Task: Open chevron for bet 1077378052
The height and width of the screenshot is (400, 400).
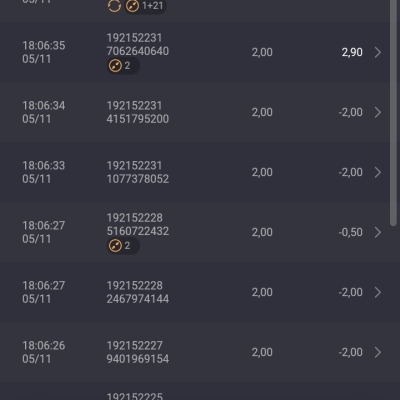Action: pyautogui.click(x=378, y=172)
